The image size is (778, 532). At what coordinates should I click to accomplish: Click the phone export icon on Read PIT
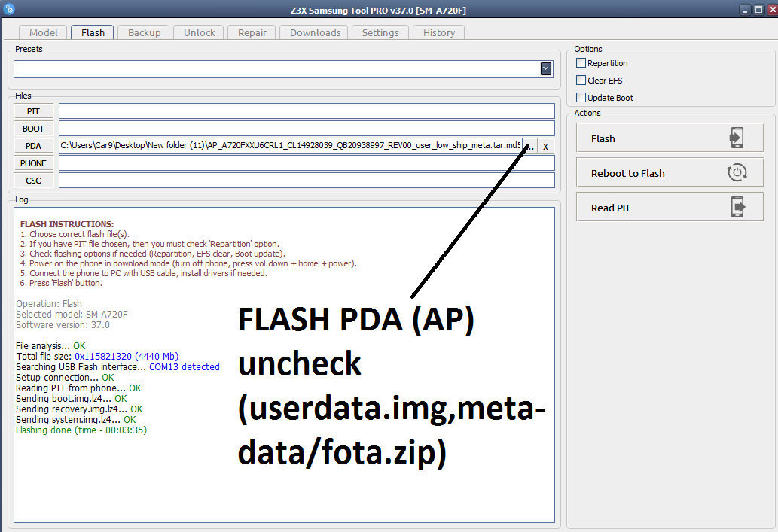[x=738, y=207]
